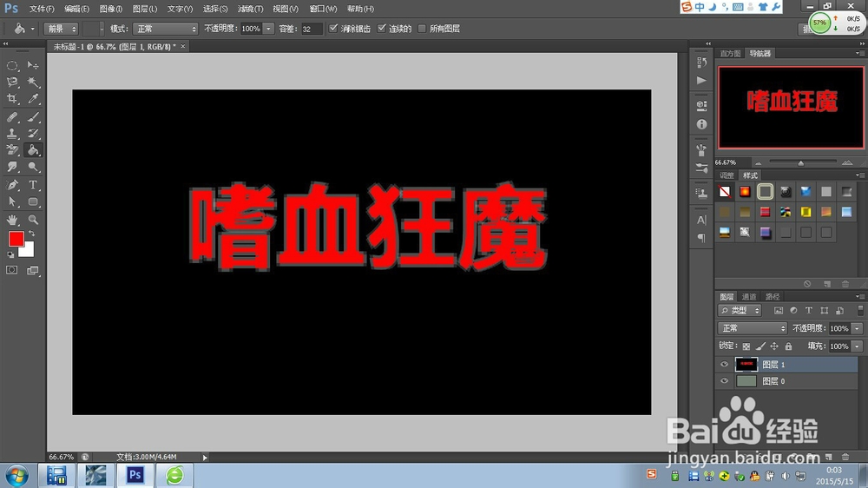Select the Dodge tool
The width and height of the screenshot is (868, 488).
coord(33,167)
